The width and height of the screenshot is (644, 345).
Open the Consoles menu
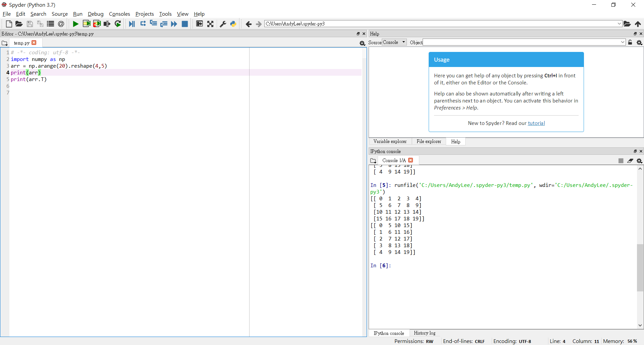point(119,14)
